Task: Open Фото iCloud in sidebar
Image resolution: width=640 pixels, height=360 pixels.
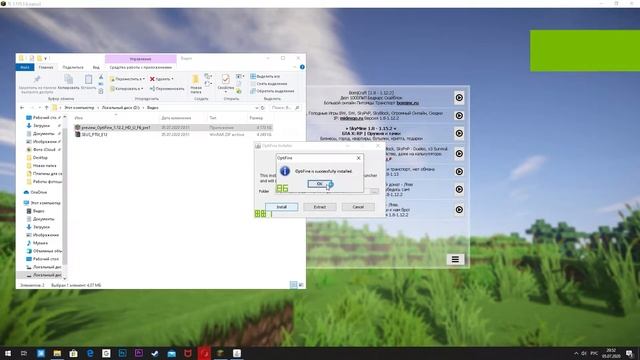Action: click(x=44, y=149)
